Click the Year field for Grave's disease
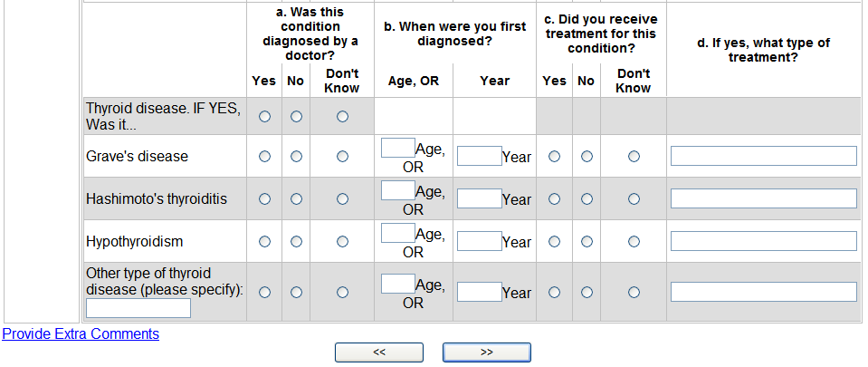Viewport: 868px width, 367px height. [x=479, y=157]
